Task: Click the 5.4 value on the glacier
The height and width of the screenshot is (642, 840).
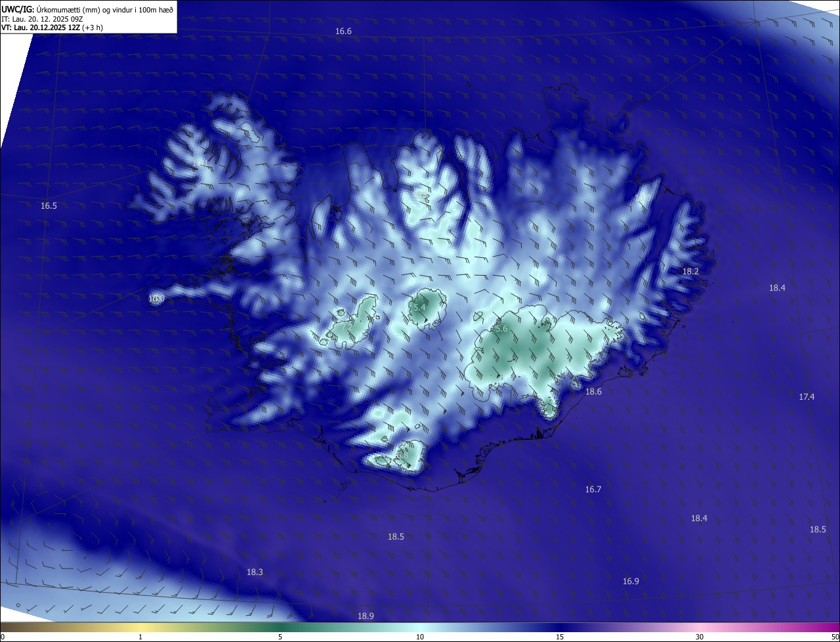Action: (x=419, y=307)
